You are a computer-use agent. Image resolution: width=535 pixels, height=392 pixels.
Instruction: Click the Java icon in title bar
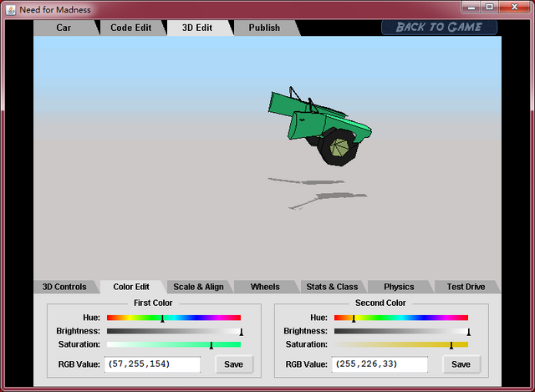(x=11, y=10)
